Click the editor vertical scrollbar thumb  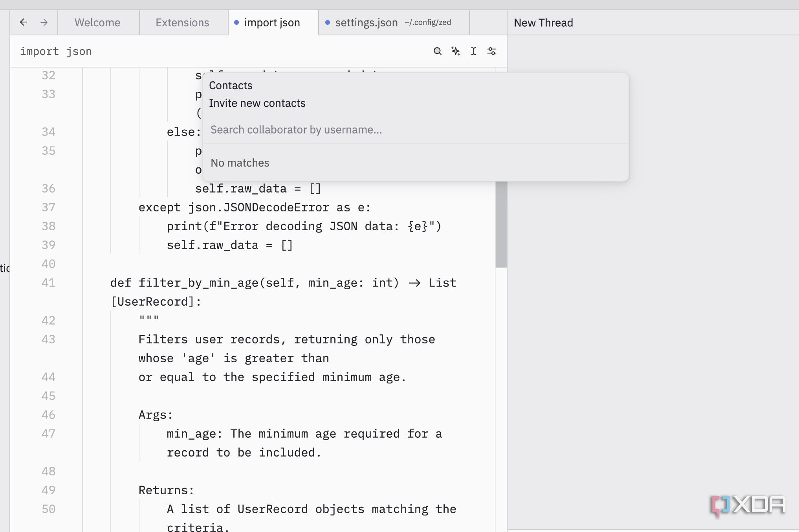click(501, 224)
